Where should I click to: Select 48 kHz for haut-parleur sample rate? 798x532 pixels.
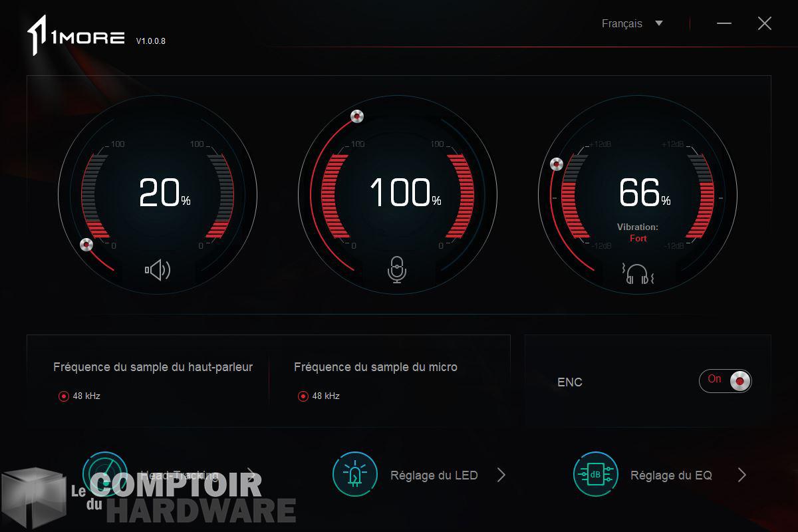(x=64, y=396)
